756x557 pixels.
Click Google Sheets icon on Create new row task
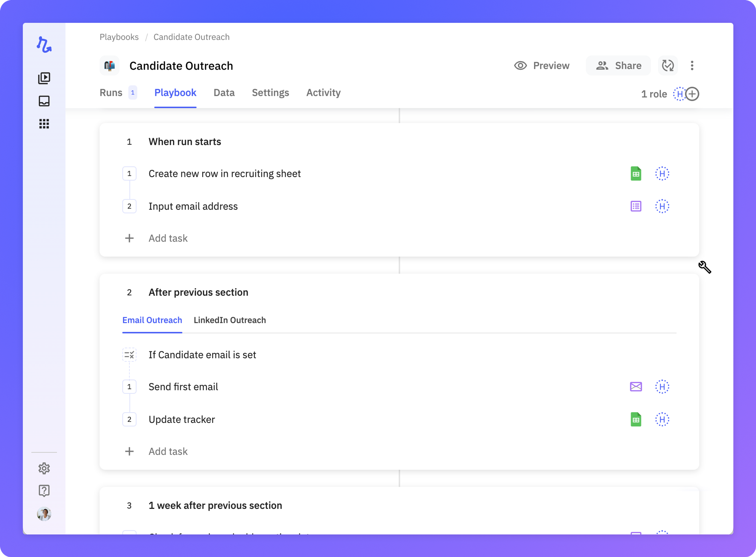click(636, 174)
